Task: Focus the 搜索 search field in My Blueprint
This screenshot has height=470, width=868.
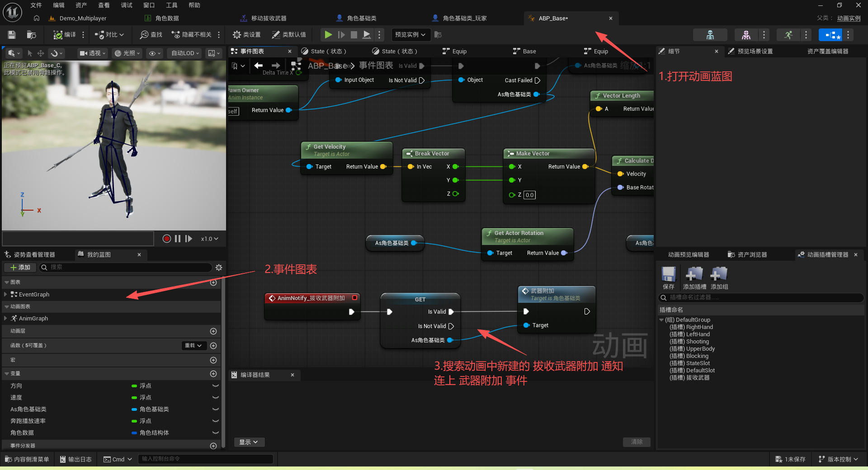Action: (125, 268)
